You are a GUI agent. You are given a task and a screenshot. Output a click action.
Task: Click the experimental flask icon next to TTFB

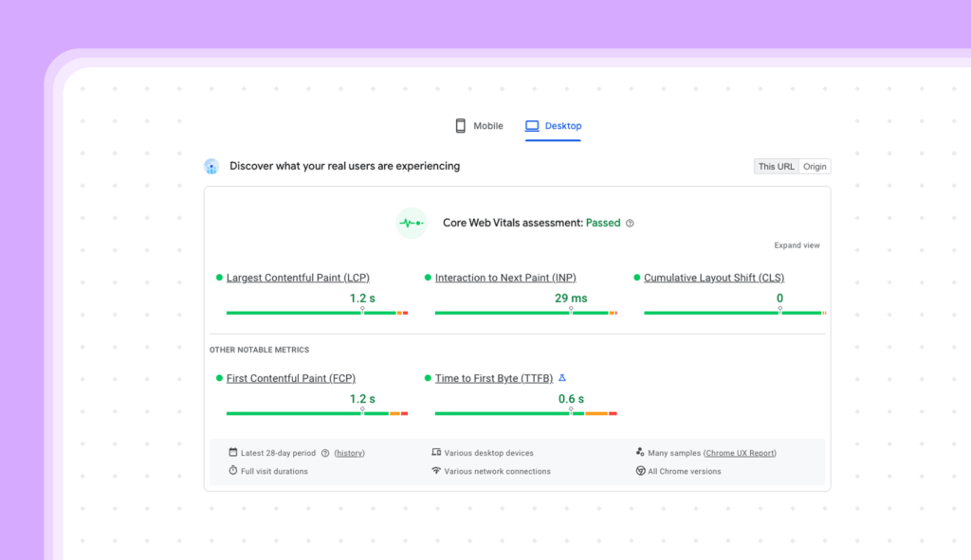(x=562, y=378)
